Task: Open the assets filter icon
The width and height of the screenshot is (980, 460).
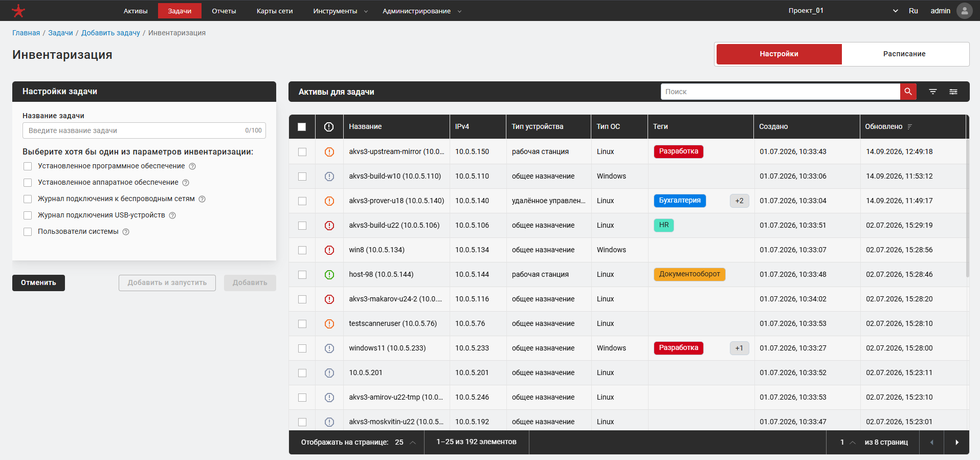Action: 933,92
